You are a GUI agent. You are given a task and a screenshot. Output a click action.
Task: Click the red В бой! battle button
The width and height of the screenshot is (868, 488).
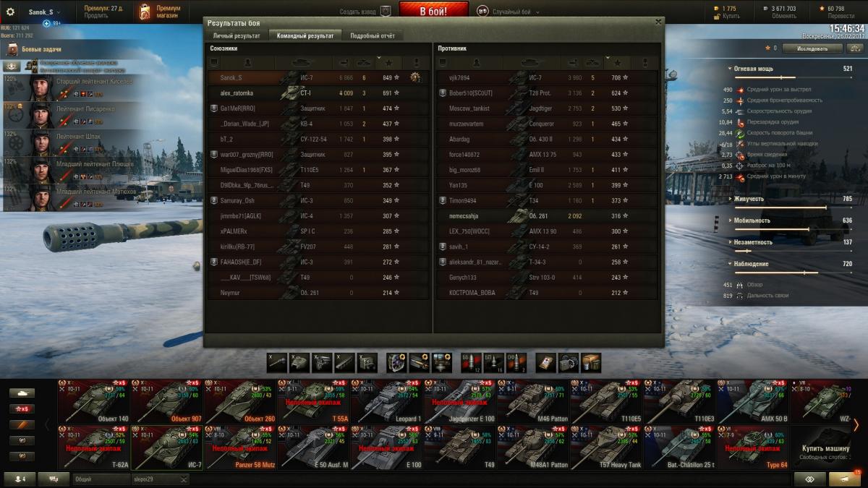coord(434,12)
